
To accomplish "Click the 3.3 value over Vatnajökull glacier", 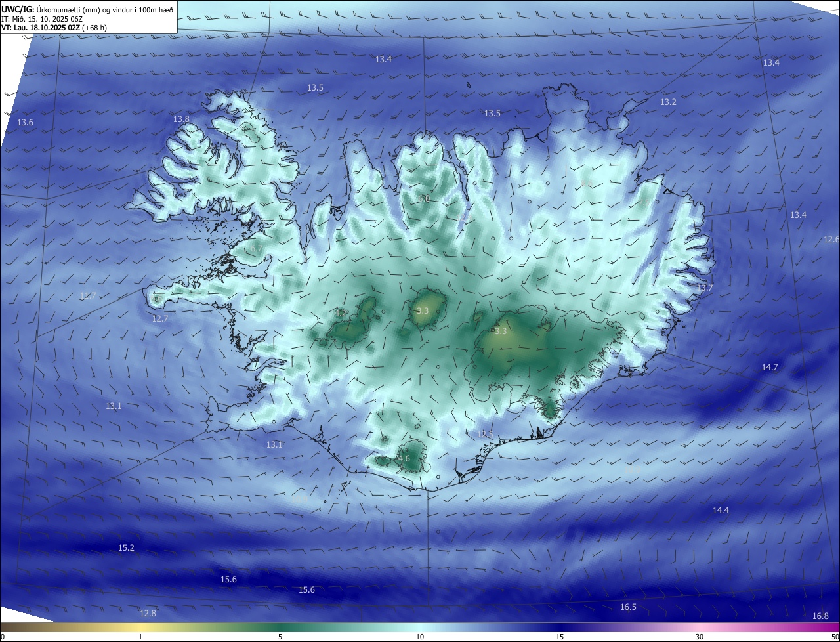I will [x=501, y=332].
